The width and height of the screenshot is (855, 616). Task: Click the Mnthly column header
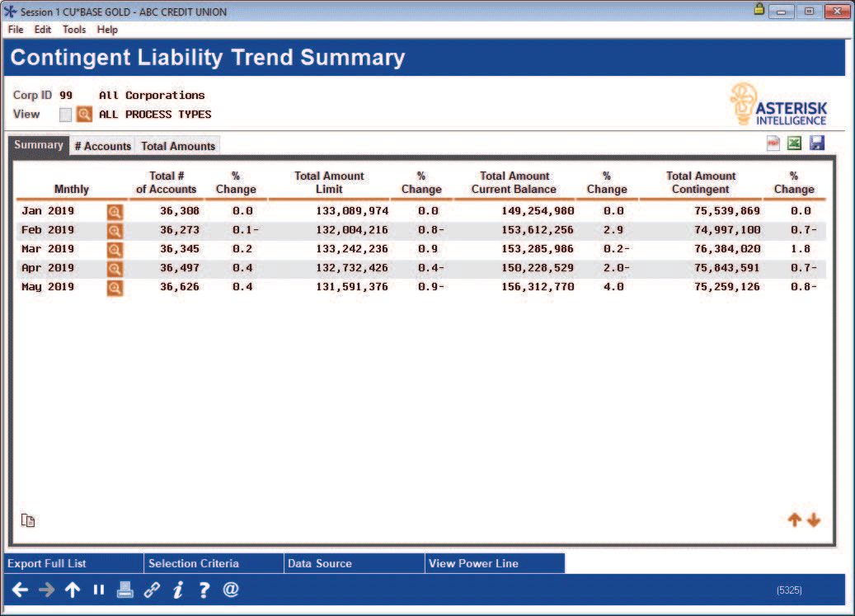[72, 189]
